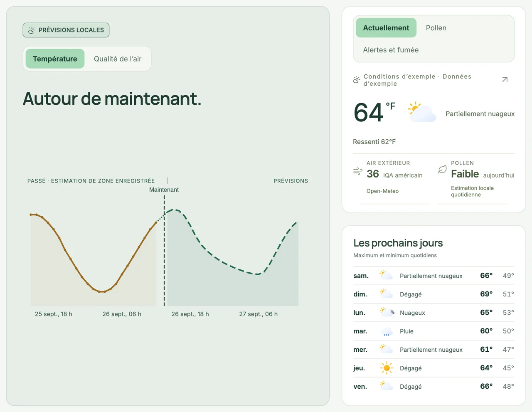Click the sun icon in the jeu. row
This screenshot has width=532, height=412.
(387, 368)
